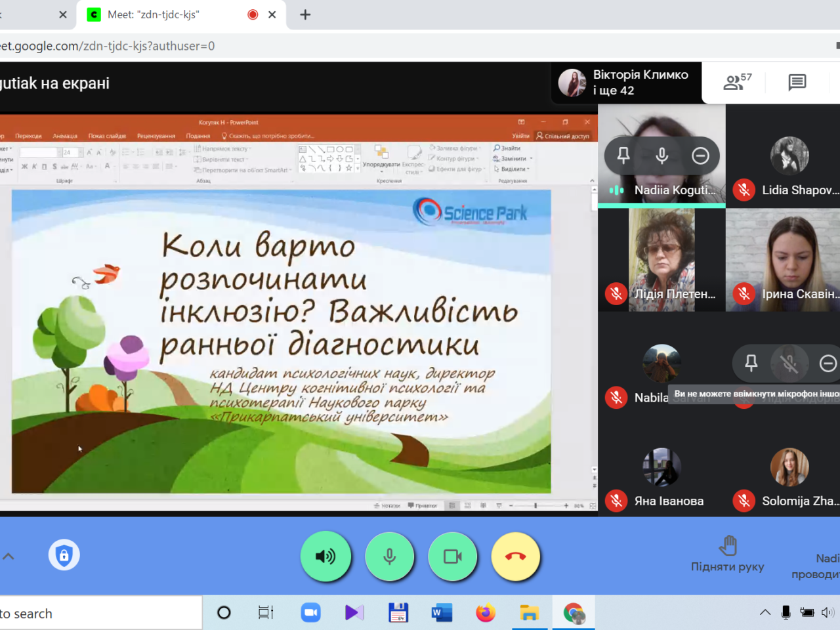Switch to the Meet "zdn-tjdc-kjs" browser tab

(x=171, y=14)
